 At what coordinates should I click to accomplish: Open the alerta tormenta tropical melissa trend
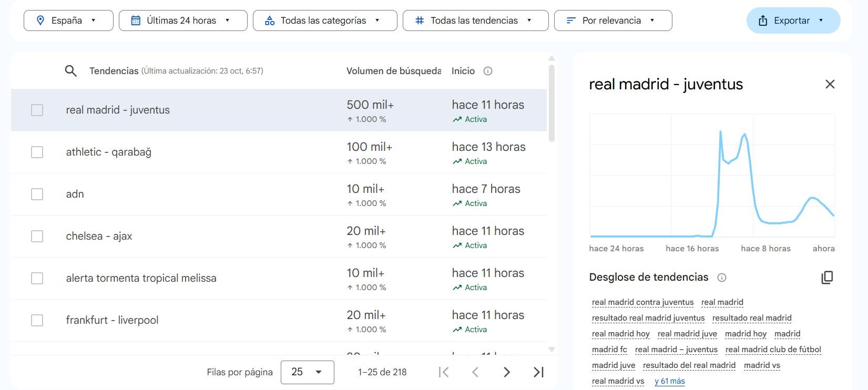pyautogui.click(x=279, y=278)
